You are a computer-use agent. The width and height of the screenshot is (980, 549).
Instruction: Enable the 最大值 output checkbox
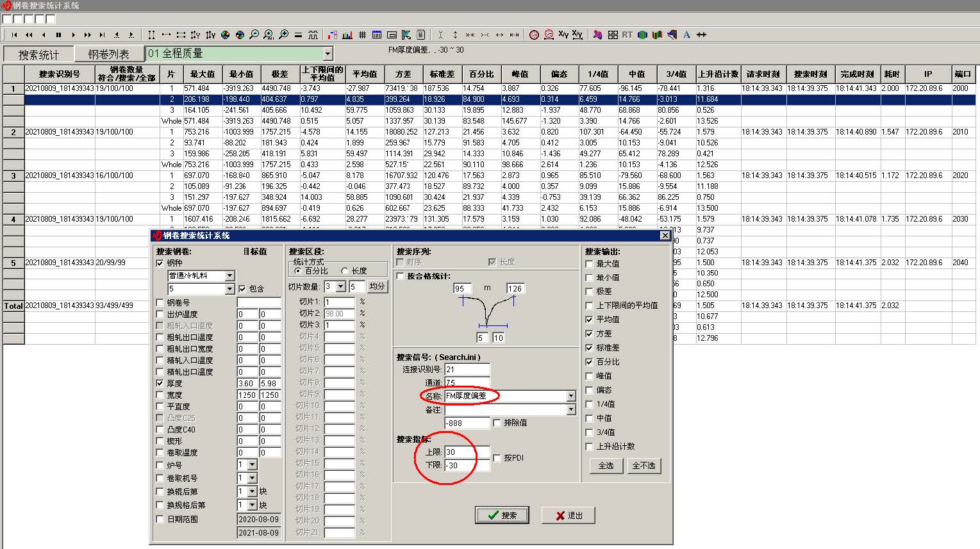[x=590, y=264]
